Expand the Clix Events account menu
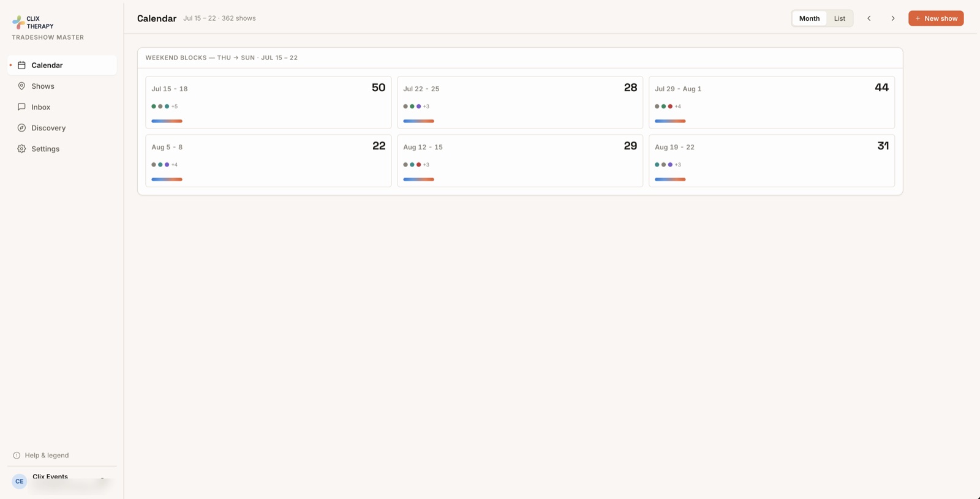Viewport: 980px width, 499px height. click(x=62, y=481)
